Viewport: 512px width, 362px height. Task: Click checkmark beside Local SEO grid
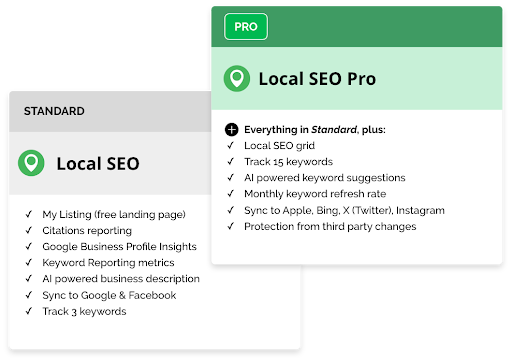230,146
